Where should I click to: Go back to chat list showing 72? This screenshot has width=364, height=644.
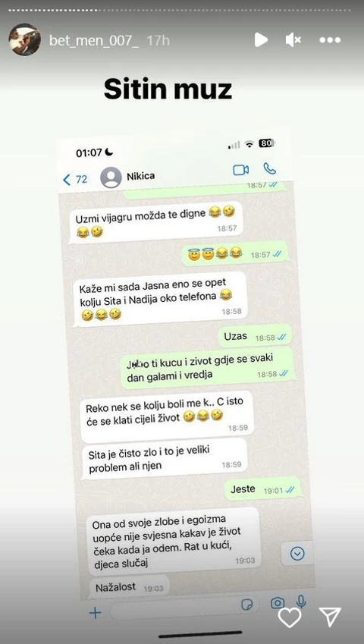click(x=75, y=180)
